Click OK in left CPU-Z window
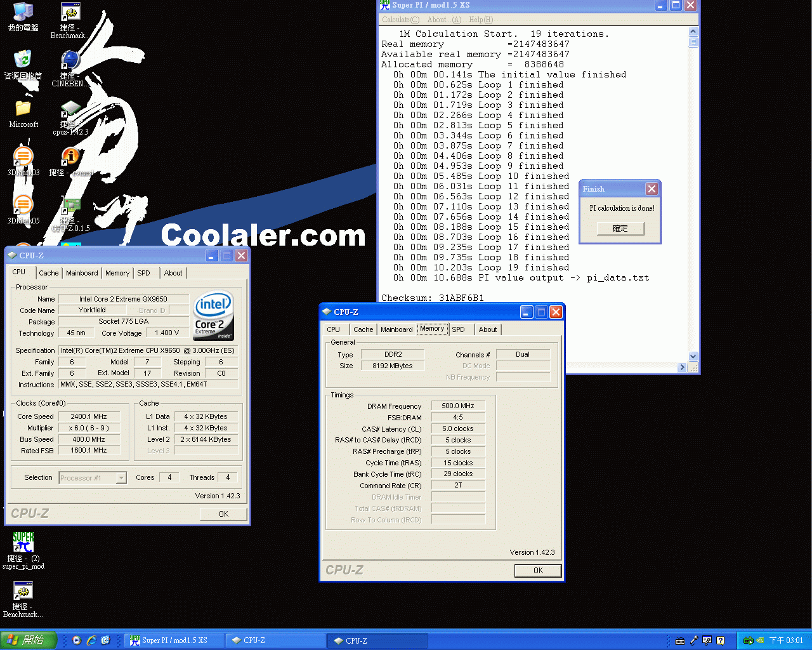The image size is (812, 650). pyautogui.click(x=223, y=514)
